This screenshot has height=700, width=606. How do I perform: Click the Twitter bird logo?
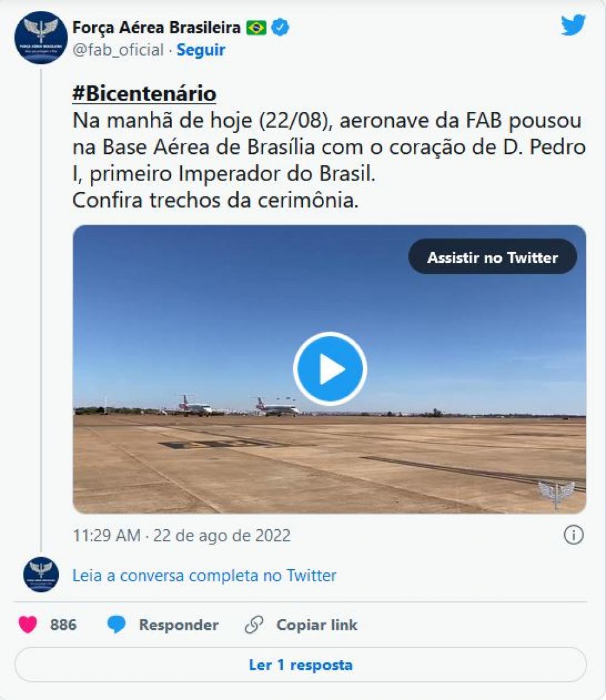[x=573, y=25]
